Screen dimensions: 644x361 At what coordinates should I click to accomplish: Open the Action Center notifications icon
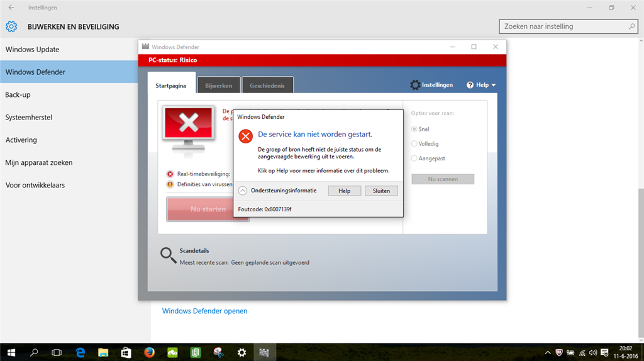[604, 352]
